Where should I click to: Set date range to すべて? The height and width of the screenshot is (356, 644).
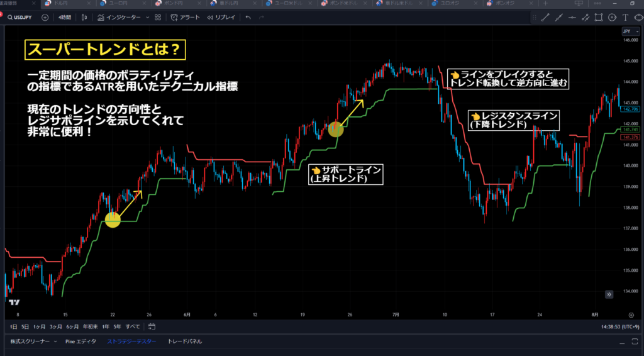click(133, 326)
